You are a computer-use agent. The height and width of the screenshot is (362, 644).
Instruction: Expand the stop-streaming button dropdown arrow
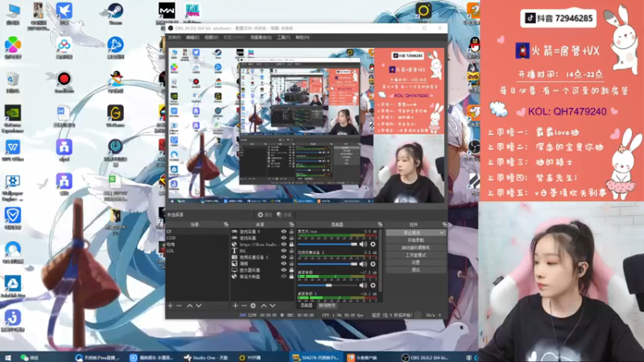(x=442, y=232)
